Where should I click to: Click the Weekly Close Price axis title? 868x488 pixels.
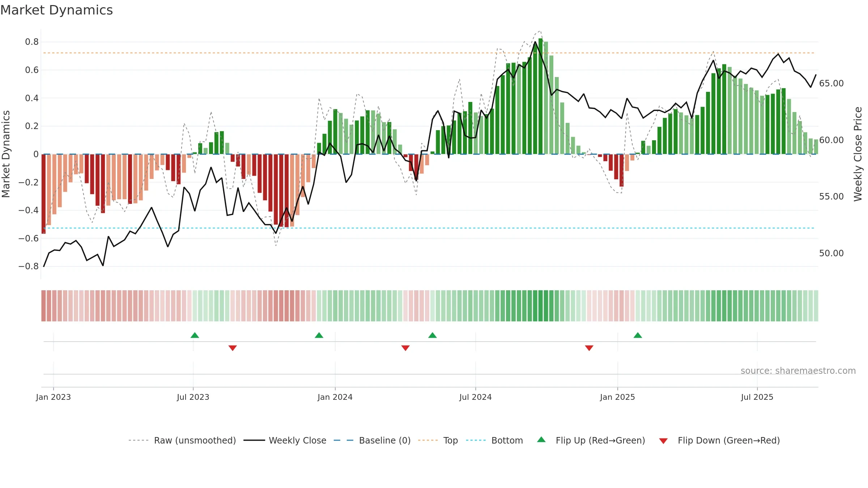(x=858, y=154)
